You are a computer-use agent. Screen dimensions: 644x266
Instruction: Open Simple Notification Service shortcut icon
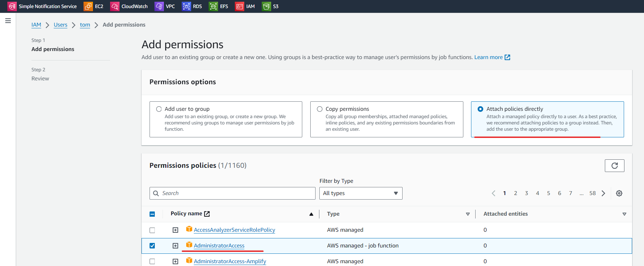click(x=12, y=6)
